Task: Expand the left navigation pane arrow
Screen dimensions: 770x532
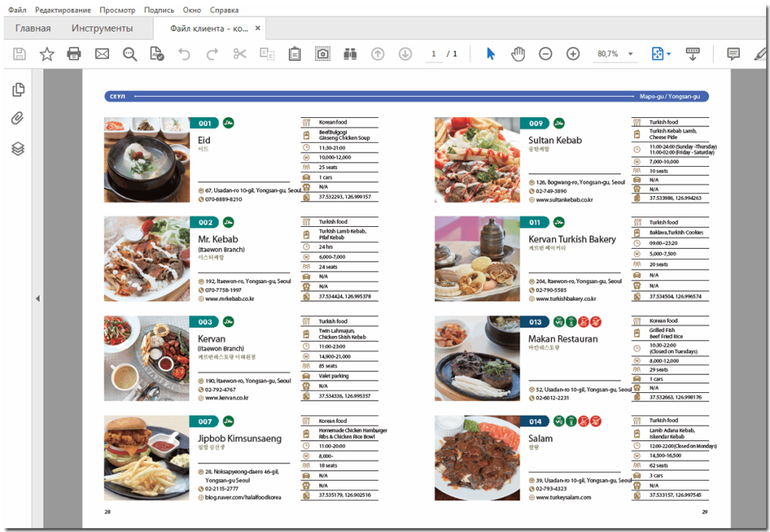Action: [38, 299]
